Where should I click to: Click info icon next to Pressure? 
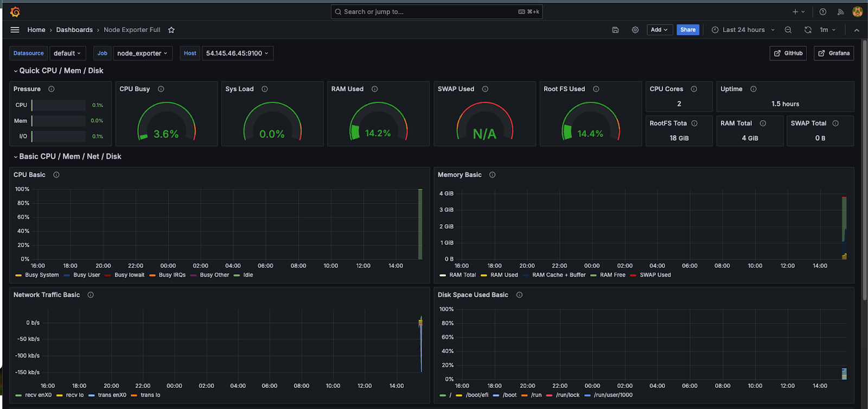(x=52, y=89)
